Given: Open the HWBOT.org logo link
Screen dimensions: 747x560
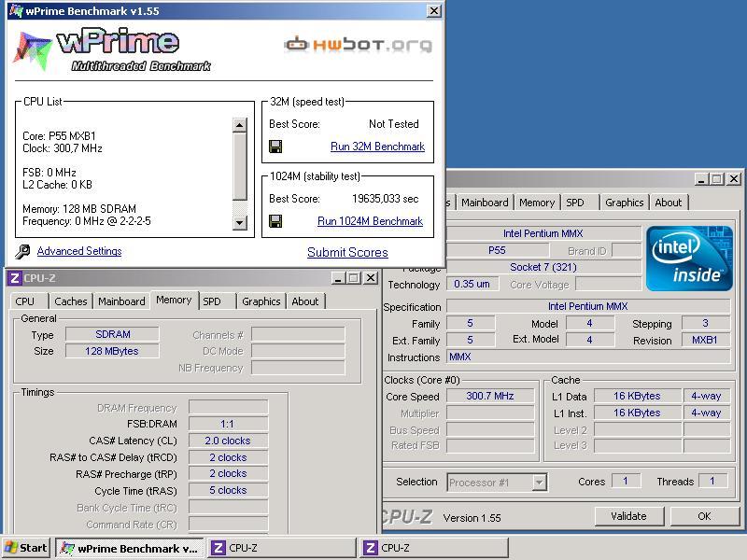Looking at the screenshot, I should 359,45.
